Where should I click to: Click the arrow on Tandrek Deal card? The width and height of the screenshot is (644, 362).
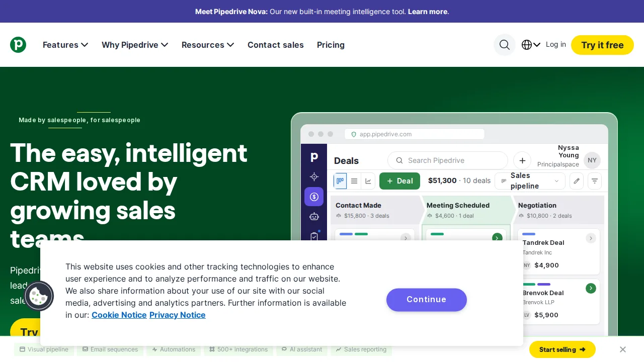(x=591, y=238)
